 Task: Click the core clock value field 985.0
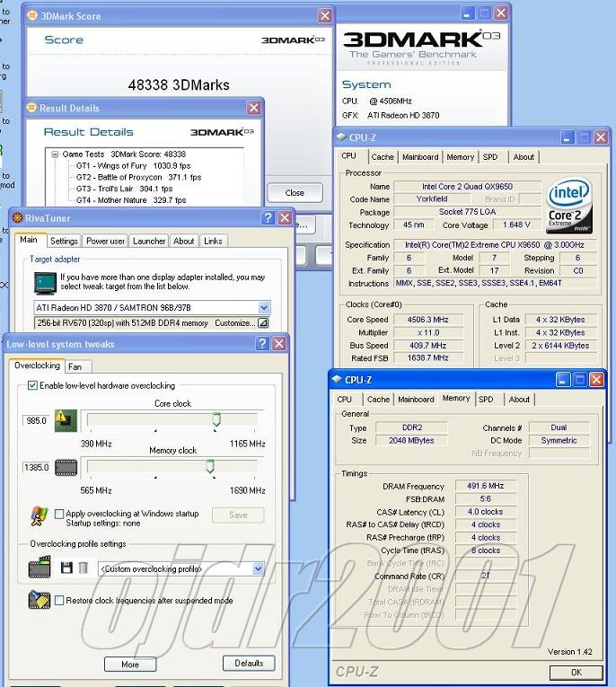(x=36, y=420)
